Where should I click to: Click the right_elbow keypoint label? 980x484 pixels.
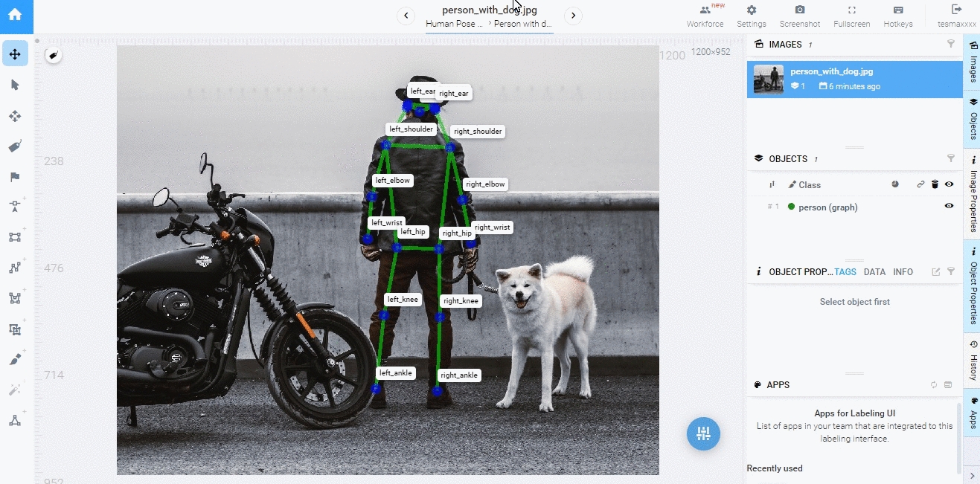(485, 184)
